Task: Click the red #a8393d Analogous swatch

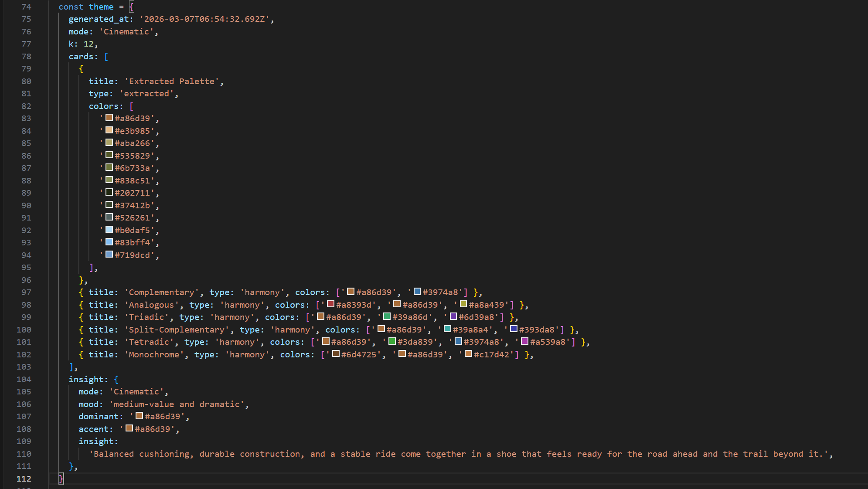Action: (331, 304)
